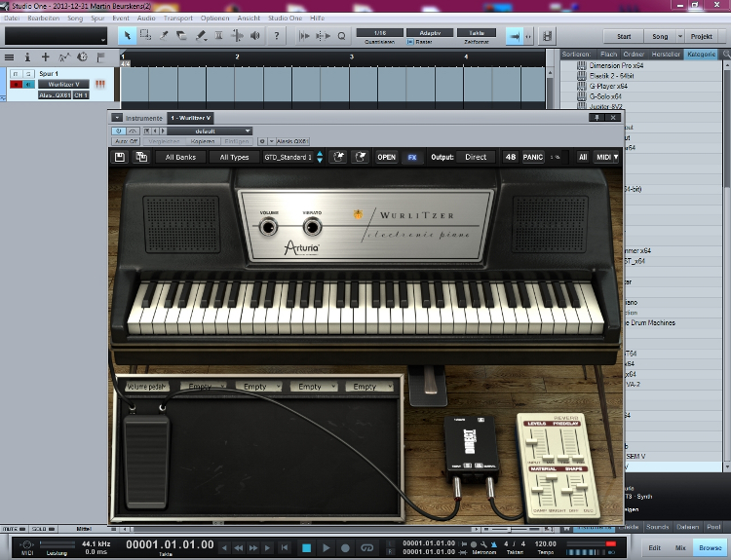Toggle record arm on Spur 1
The image size is (731, 560).
(16, 85)
